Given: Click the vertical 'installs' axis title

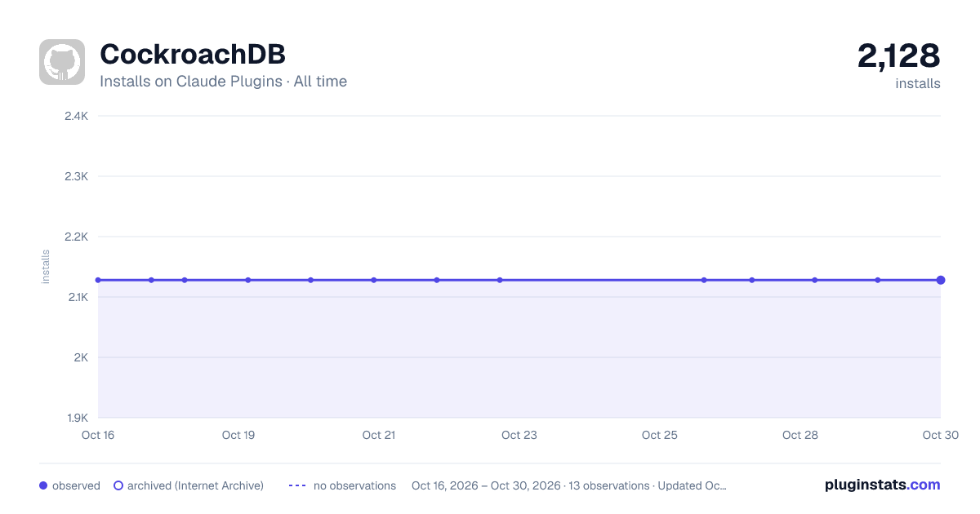Looking at the screenshot, I should coord(46,267).
